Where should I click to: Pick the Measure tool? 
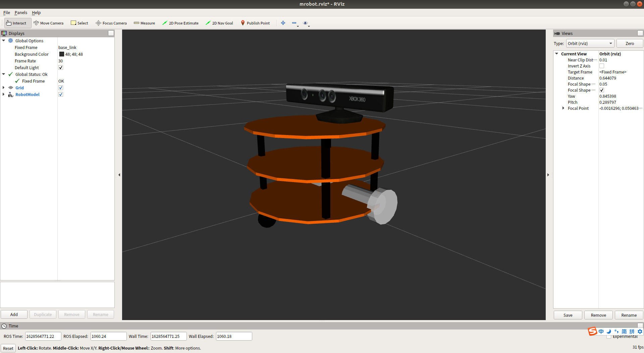click(x=145, y=23)
